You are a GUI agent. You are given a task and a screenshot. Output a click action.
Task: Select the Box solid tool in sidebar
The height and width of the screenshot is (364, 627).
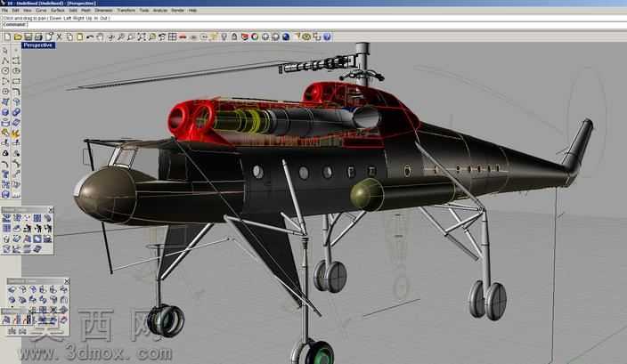click(5, 112)
